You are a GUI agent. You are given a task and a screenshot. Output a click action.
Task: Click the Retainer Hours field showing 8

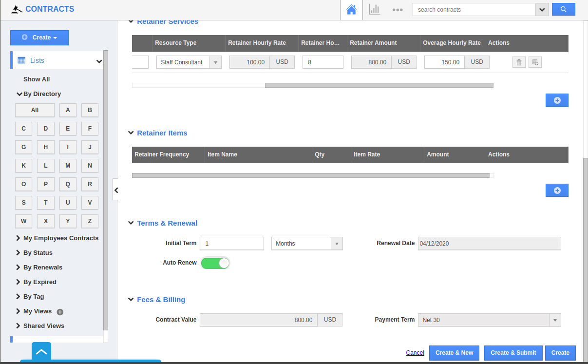(323, 62)
